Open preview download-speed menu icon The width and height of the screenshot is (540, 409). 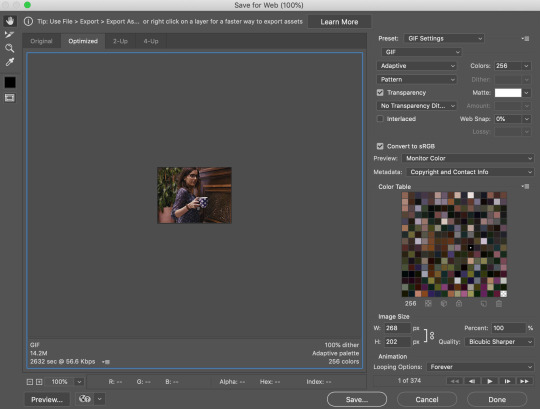[106, 361]
